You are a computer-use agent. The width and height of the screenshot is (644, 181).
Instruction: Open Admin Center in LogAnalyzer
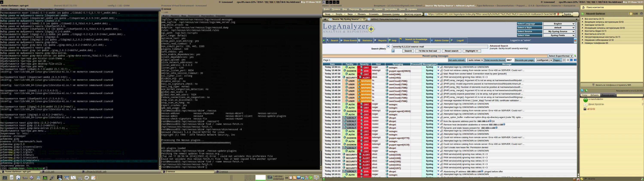[440, 41]
